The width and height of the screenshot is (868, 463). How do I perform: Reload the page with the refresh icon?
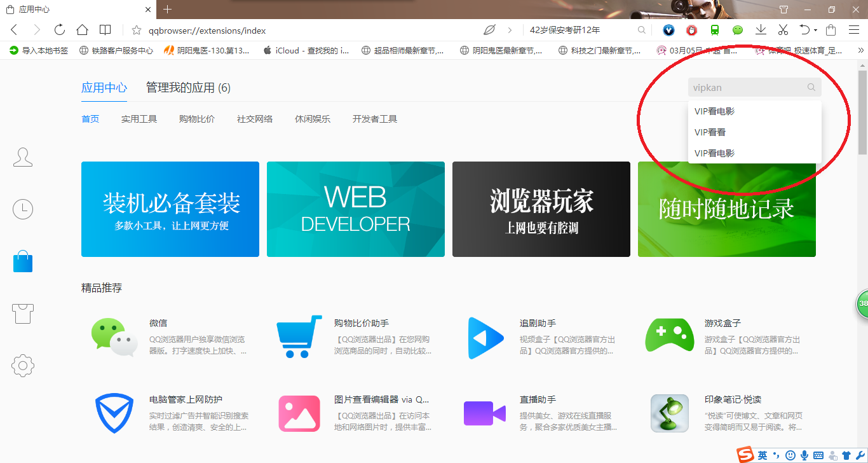click(60, 30)
